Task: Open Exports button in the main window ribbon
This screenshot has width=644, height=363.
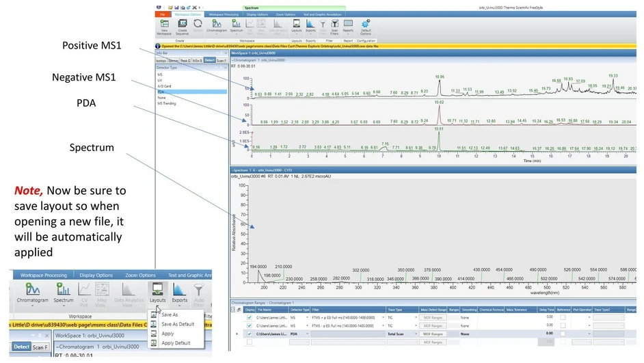Action: coord(310,26)
